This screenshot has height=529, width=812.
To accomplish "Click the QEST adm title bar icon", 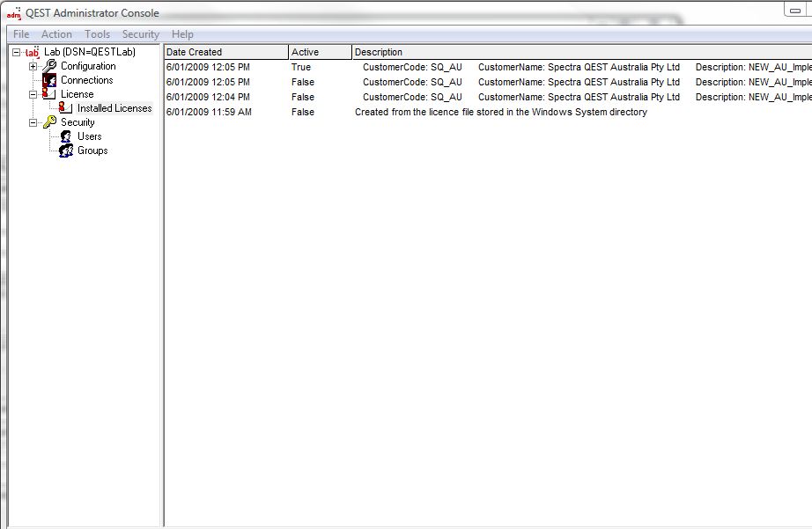I will click(13, 12).
